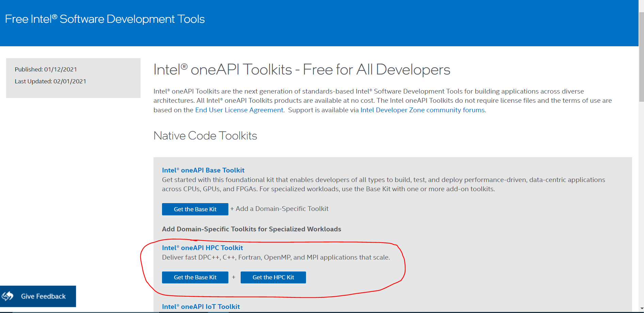This screenshot has height=313, width=644.
Task: Select the Last Updated: 02/01/2021 text
Action: click(x=50, y=81)
